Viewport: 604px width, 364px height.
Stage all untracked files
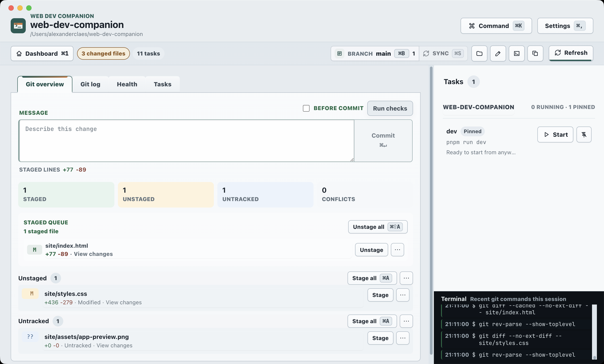[x=372, y=321]
